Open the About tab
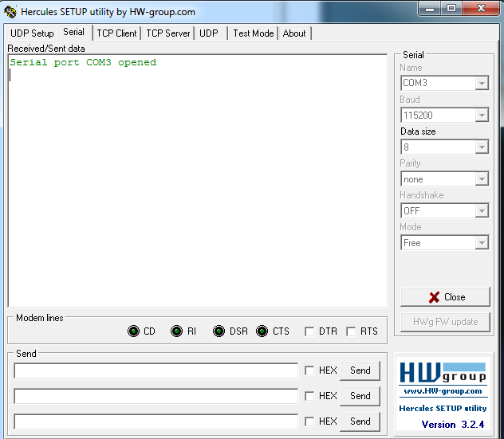Viewport: 504px width, 439px height. click(x=294, y=33)
